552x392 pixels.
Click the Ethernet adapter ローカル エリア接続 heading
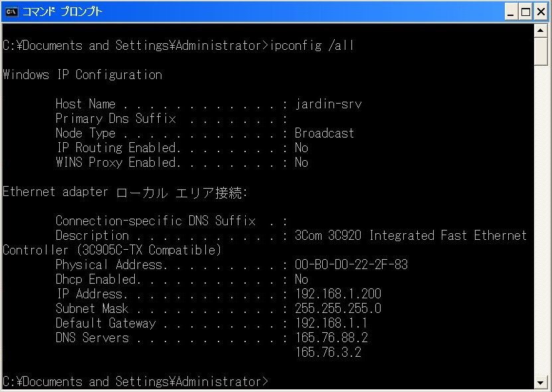click(125, 192)
